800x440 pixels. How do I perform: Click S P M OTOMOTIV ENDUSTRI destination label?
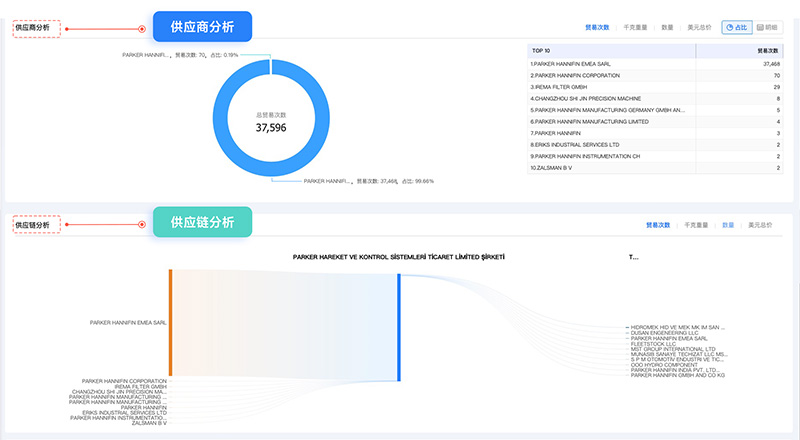click(677, 359)
